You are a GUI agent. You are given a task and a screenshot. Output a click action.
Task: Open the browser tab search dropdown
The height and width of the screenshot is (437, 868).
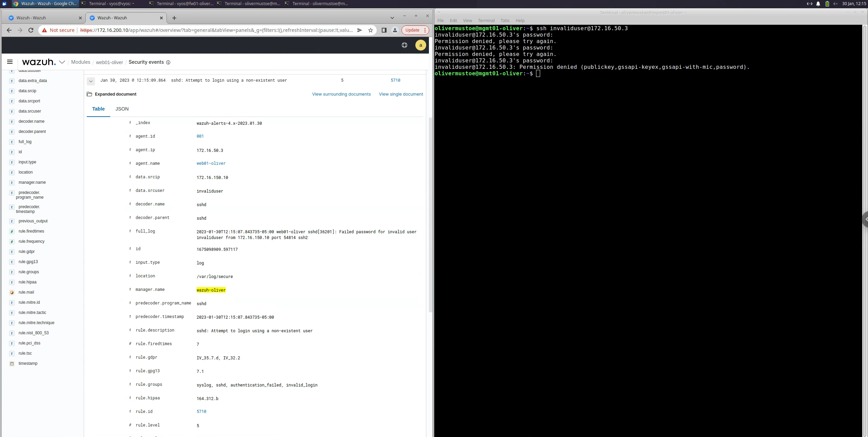pyautogui.click(x=392, y=18)
